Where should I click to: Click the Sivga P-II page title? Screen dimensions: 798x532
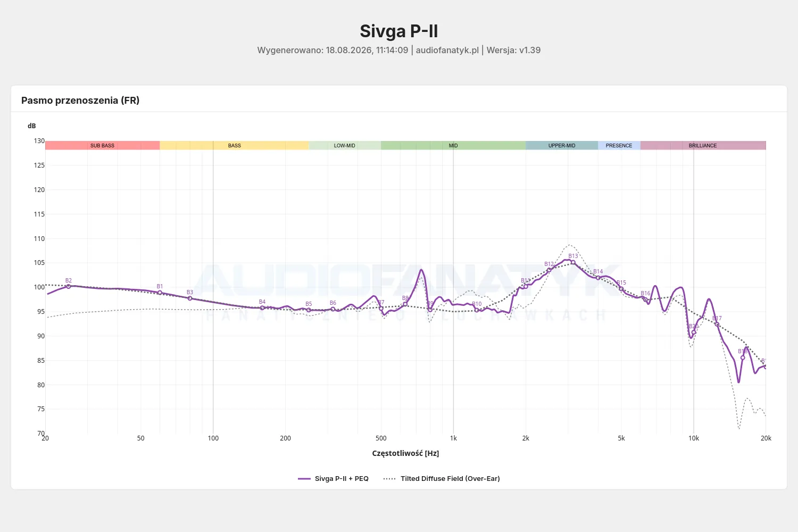399,31
